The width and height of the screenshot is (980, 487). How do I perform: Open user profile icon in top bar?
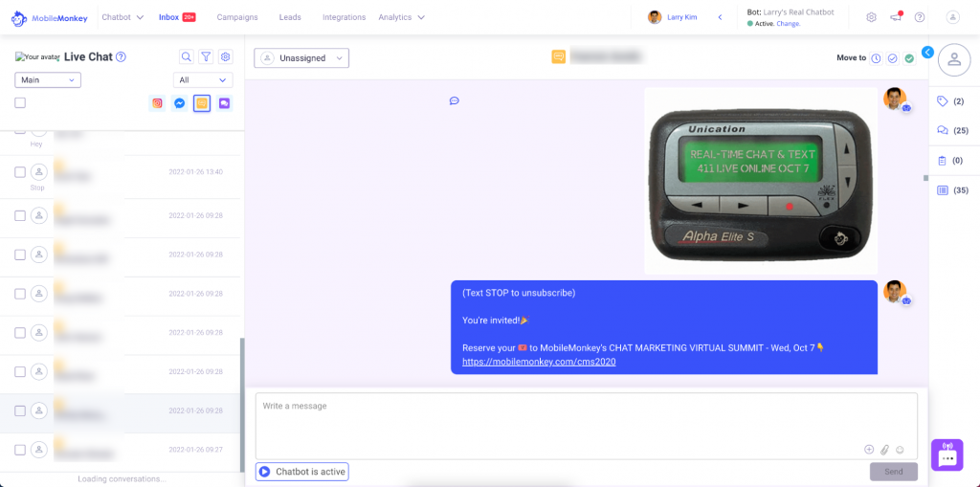click(x=953, y=17)
